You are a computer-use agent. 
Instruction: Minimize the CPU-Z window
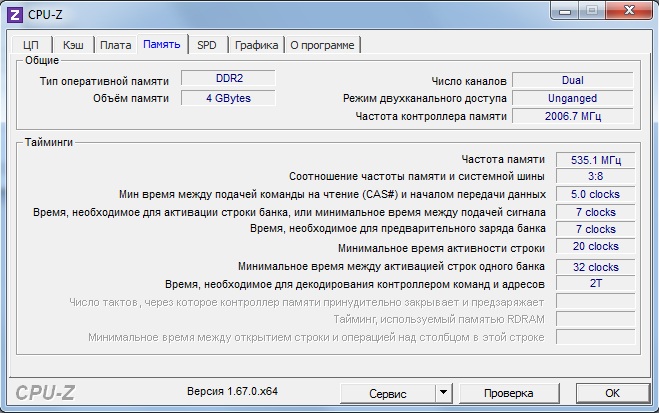565,11
